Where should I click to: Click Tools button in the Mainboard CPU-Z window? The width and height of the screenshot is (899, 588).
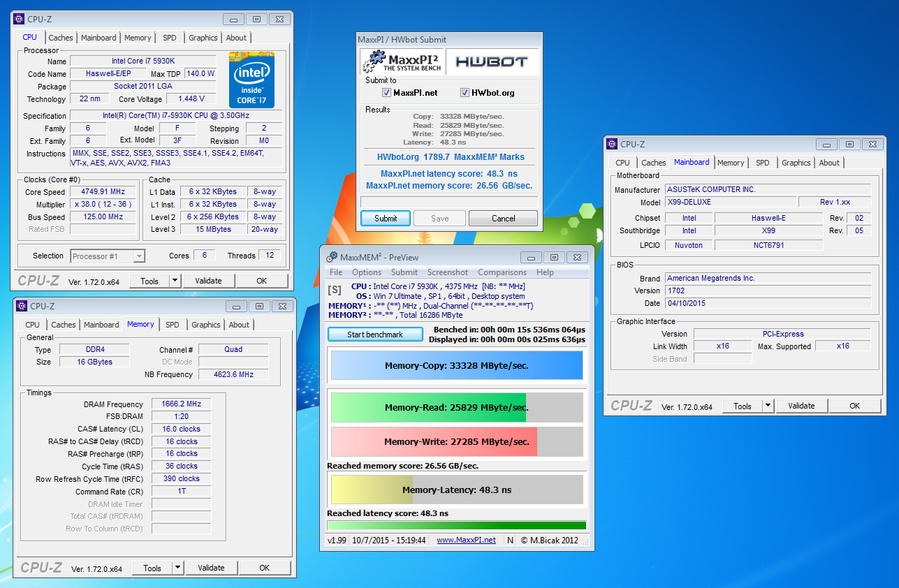coord(743,406)
